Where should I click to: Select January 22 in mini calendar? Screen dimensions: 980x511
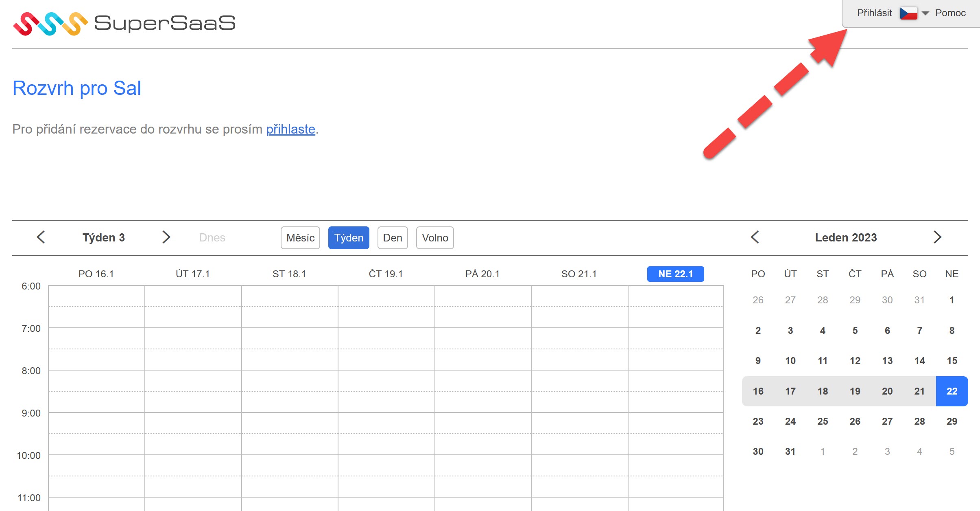tap(952, 391)
